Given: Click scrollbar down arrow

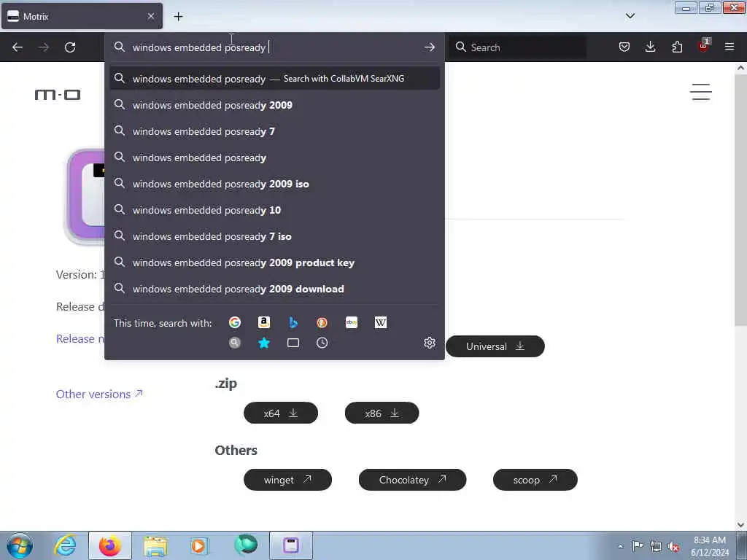Looking at the screenshot, I should (740, 525).
